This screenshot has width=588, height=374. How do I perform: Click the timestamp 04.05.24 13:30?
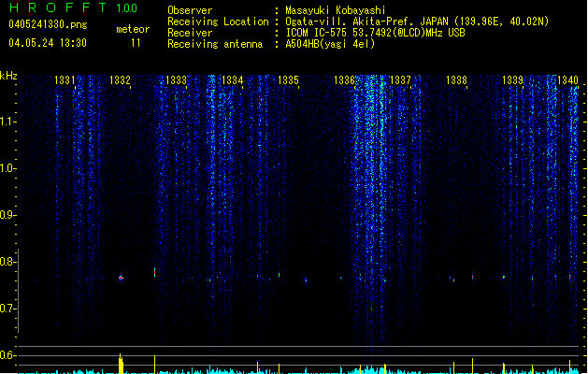pyautogui.click(x=48, y=43)
